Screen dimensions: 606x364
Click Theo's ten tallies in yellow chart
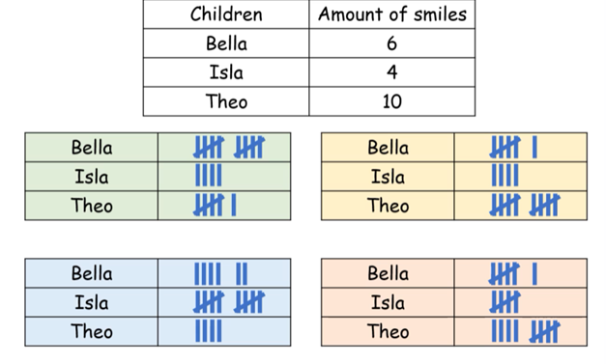tap(525, 205)
